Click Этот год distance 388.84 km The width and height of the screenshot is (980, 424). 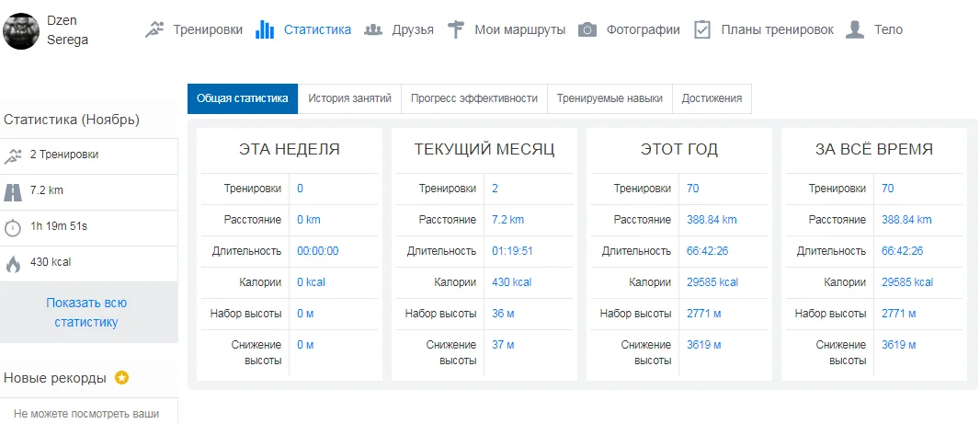point(712,220)
